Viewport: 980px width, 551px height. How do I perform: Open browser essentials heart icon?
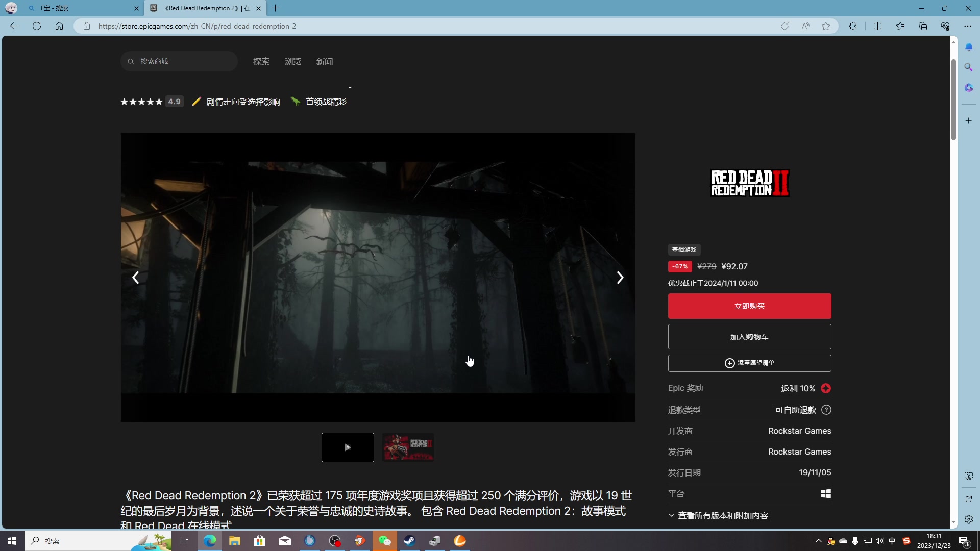945,26
